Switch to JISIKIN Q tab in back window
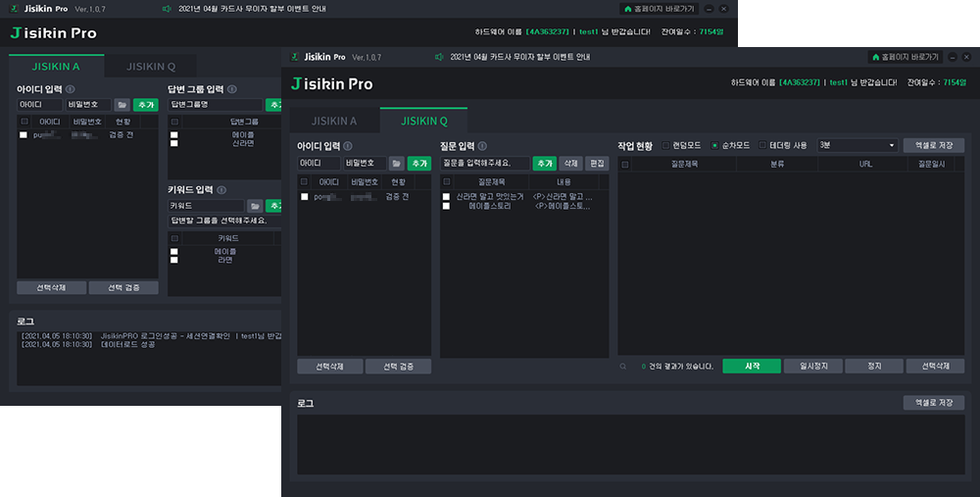 click(151, 67)
